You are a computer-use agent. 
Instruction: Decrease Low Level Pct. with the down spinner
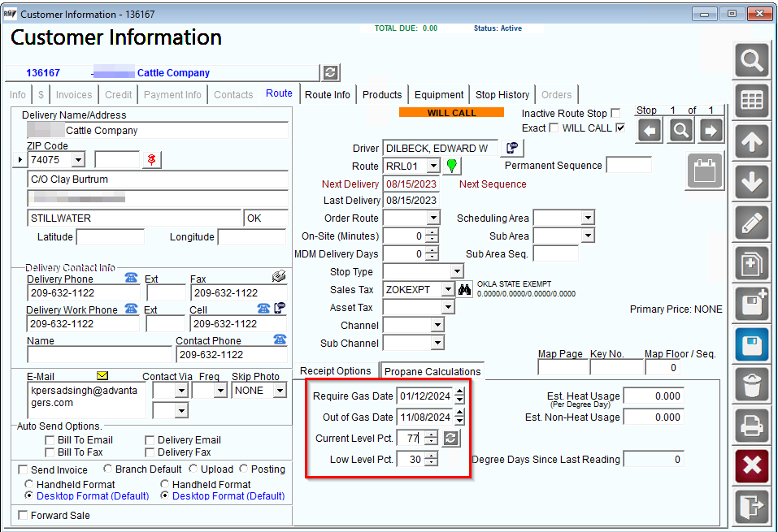(x=432, y=463)
